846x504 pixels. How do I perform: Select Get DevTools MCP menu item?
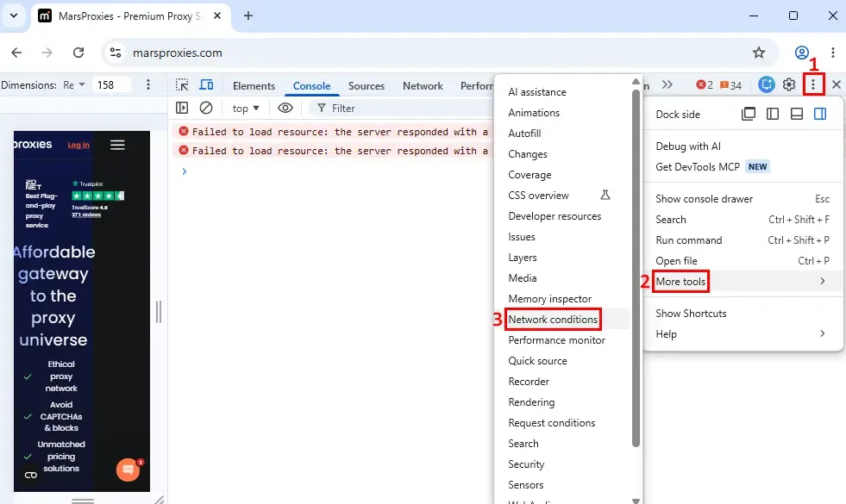[x=743, y=167]
